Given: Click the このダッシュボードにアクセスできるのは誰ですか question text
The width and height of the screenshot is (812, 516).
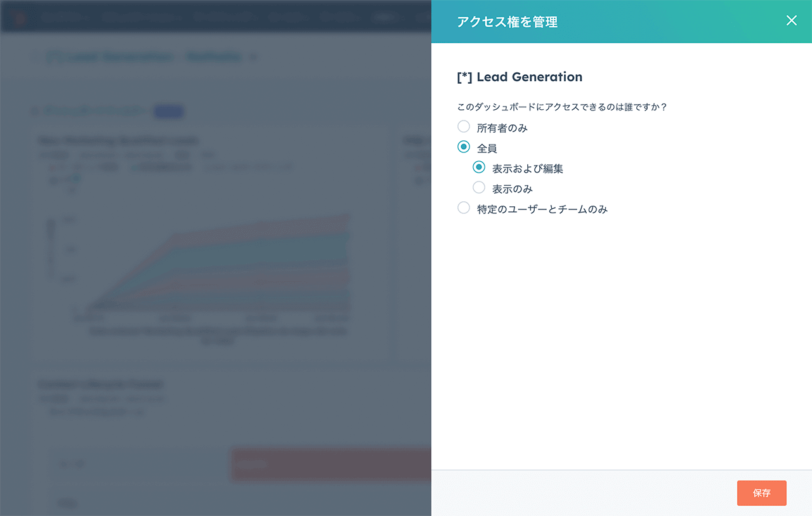Looking at the screenshot, I should pyautogui.click(x=562, y=107).
